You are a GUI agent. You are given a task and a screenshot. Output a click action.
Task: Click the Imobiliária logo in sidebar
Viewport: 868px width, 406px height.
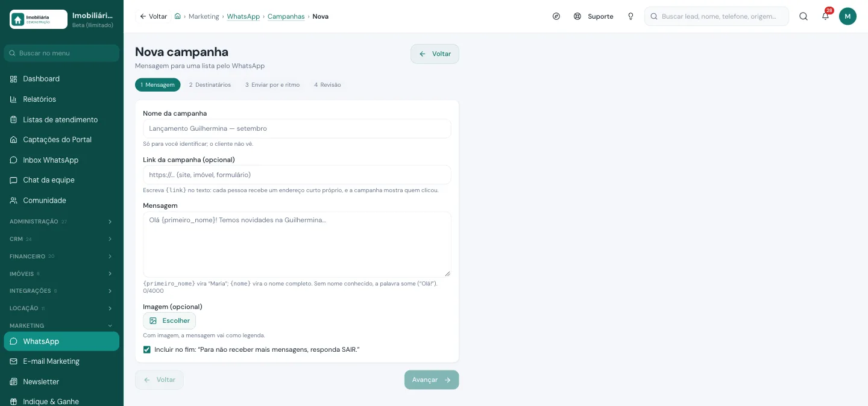pyautogui.click(x=39, y=19)
